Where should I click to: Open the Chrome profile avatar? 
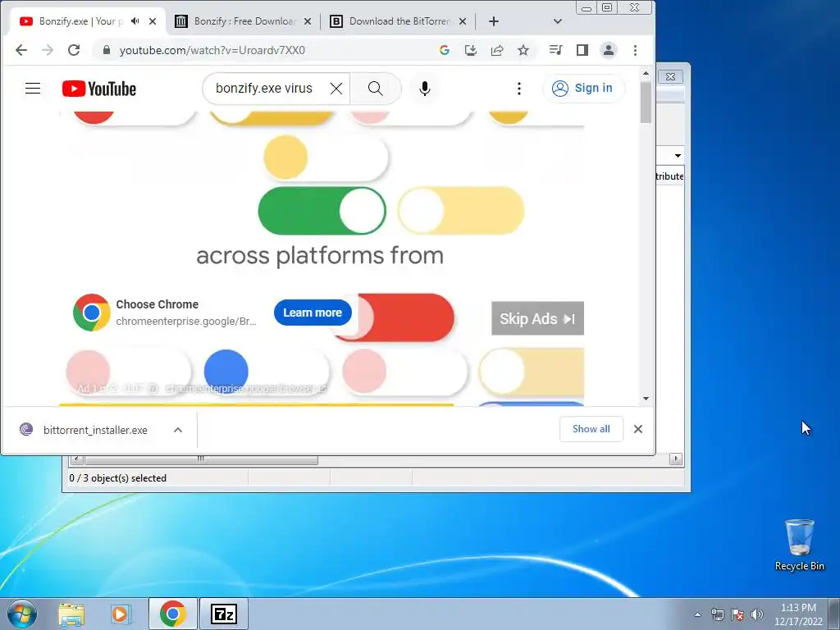coord(609,50)
